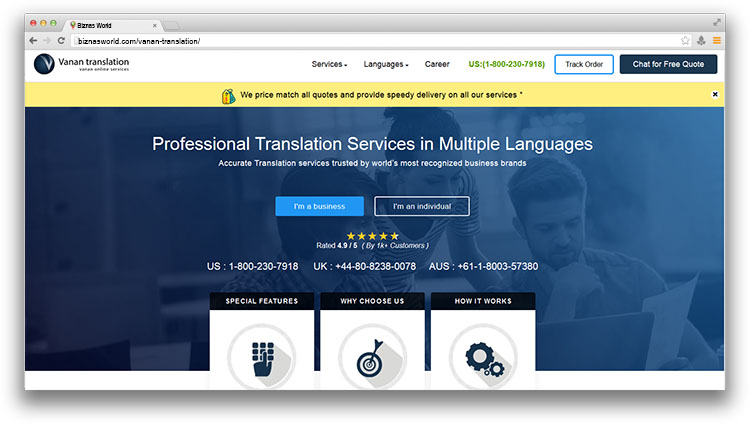Open the browser hamburger menu
The width and height of the screenshot is (750, 425).
(x=717, y=41)
